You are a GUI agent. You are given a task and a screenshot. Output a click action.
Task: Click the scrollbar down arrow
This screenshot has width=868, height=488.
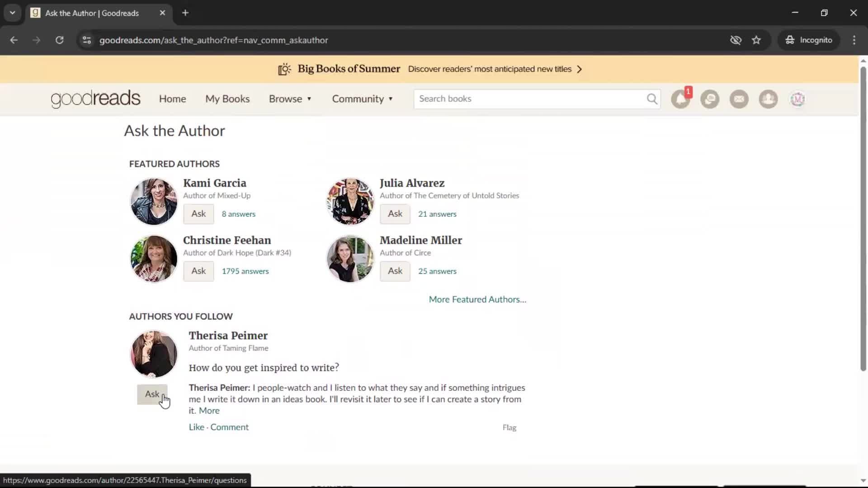[x=863, y=481]
